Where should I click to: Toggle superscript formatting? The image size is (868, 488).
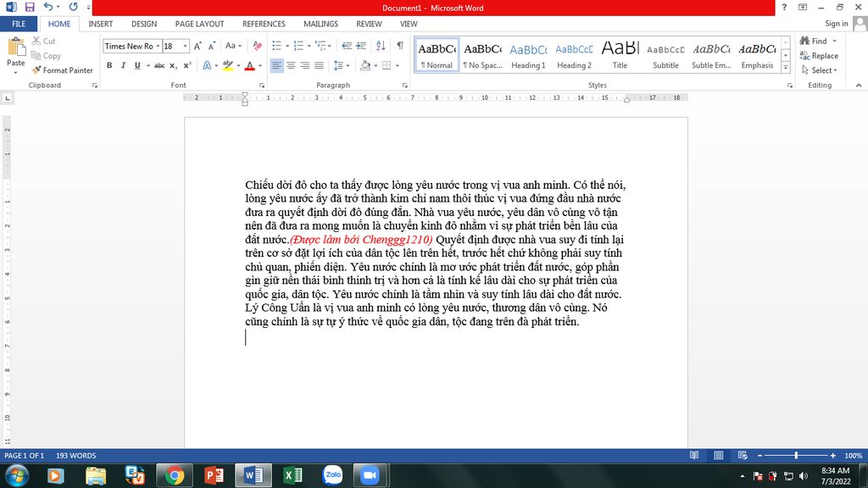coord(187,65)
